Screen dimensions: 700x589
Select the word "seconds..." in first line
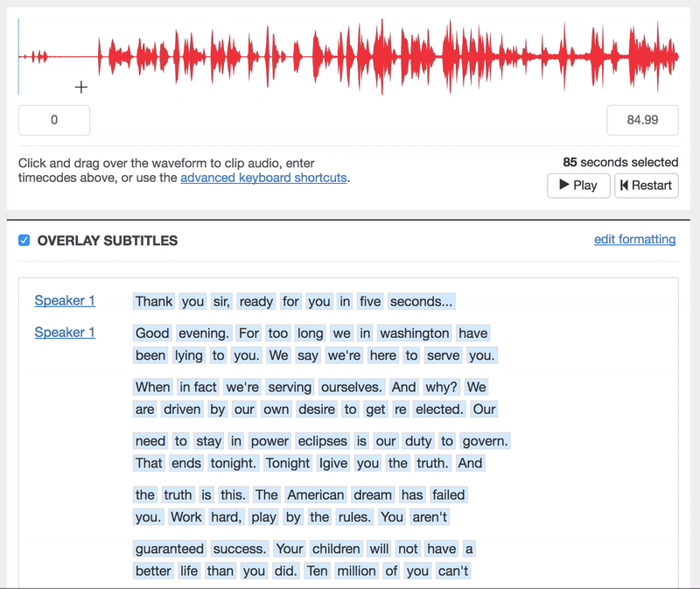pyautogui.click(x=422, y=301)
